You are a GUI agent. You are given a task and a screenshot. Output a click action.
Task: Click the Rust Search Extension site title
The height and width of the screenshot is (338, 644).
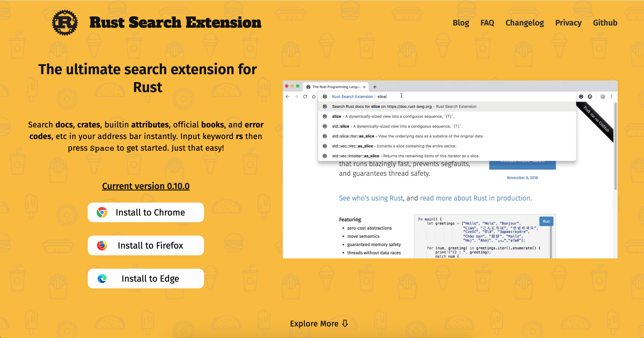[x=175, y=23]
